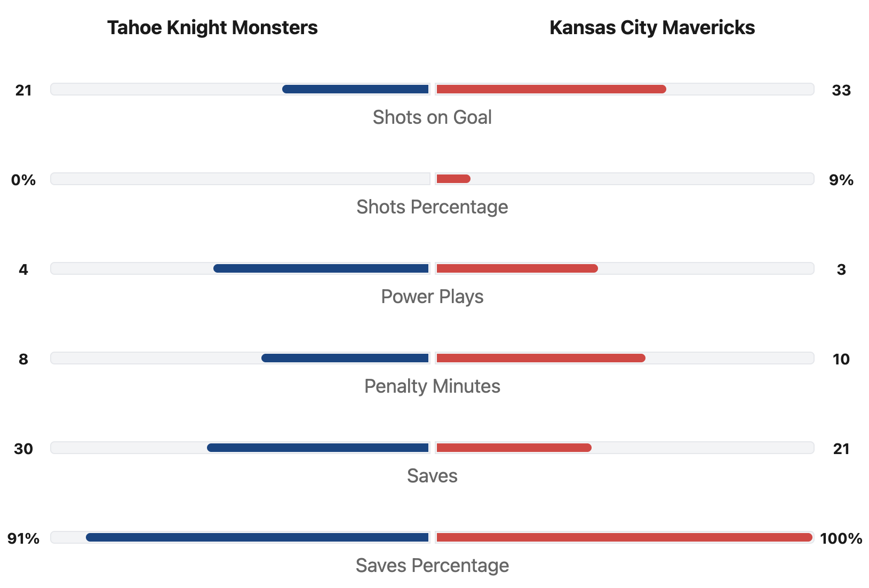
Task: Click the blue Penalty Minutes bar
Action: click(345, 358)
